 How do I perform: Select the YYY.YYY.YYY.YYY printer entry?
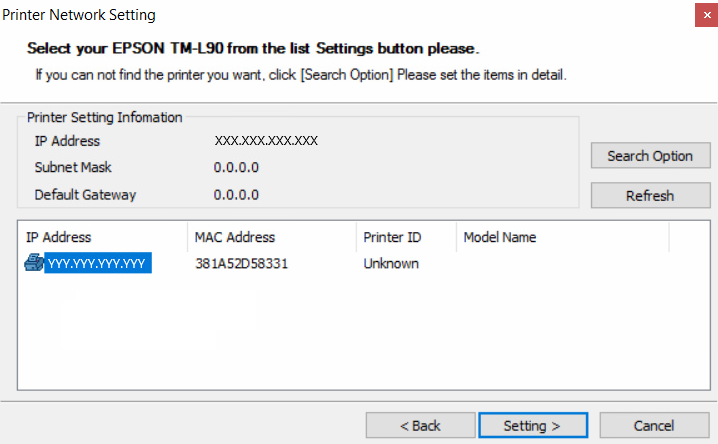pos(98,264)
